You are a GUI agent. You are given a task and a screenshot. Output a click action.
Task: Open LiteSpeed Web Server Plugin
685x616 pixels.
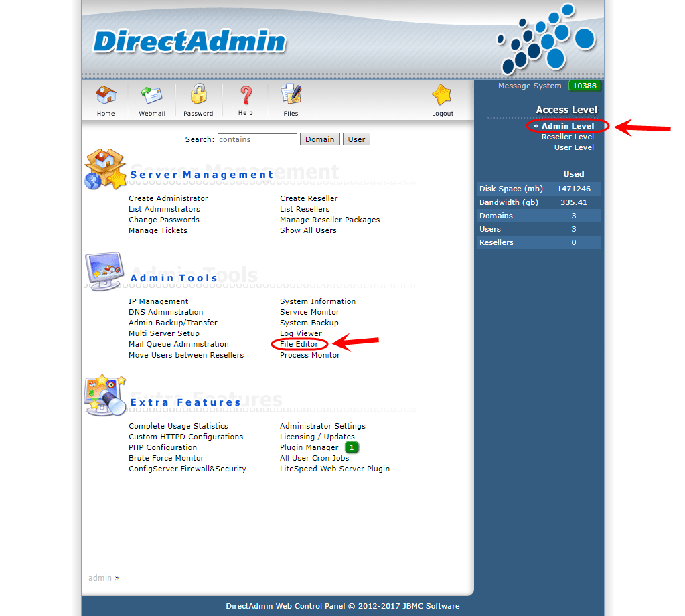click(x=335, y=469)
